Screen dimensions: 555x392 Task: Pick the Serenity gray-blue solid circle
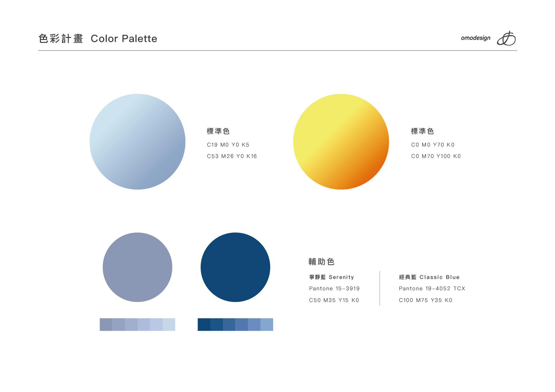pyautogui.click(x=138, y=267)
